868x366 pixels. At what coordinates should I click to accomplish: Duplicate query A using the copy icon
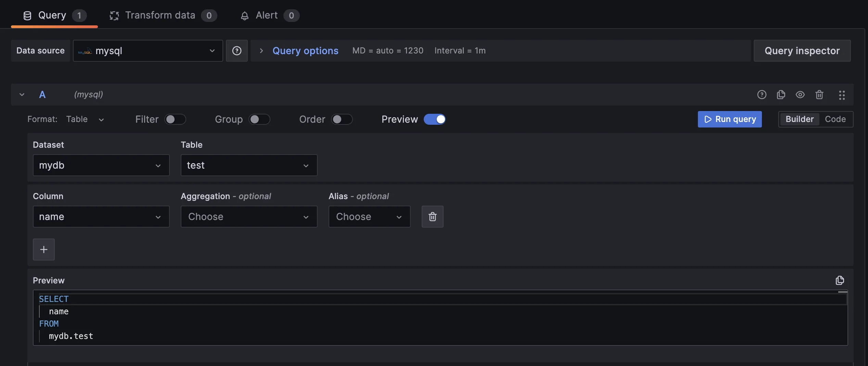click(x=781, y=95)
